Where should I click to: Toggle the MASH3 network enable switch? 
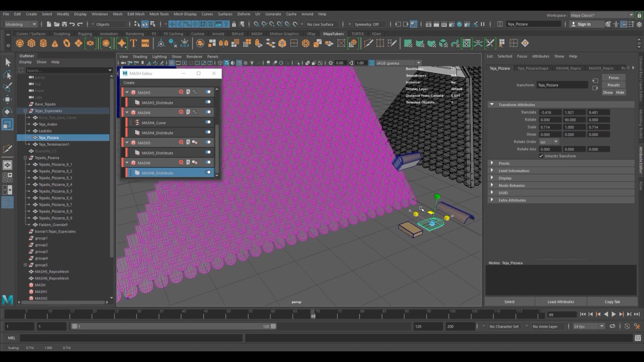point(208,92)
